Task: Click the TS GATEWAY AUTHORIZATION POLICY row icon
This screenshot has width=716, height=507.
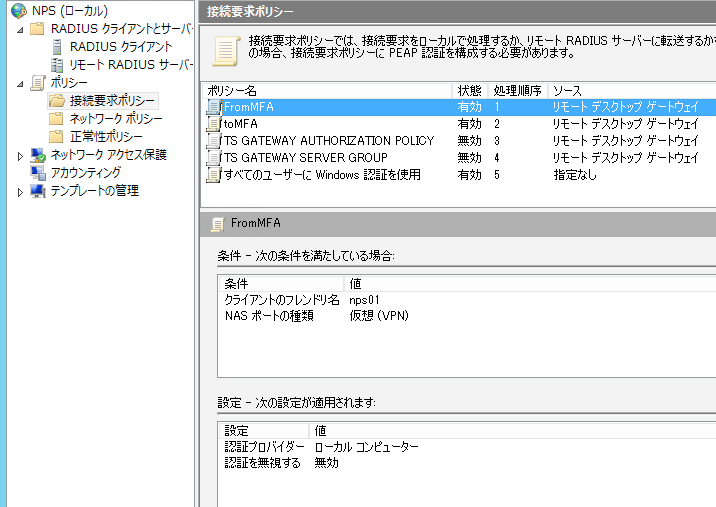Action: coord(214,141)
